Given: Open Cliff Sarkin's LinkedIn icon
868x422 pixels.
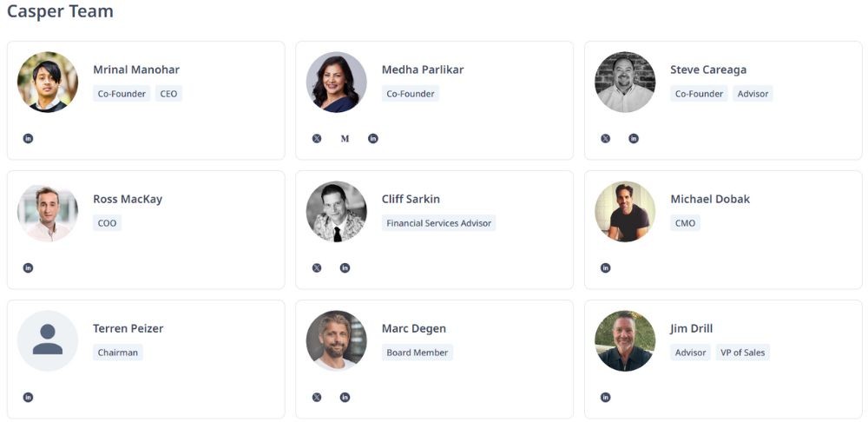Looking at the screenshot, I should pos(345,268).
